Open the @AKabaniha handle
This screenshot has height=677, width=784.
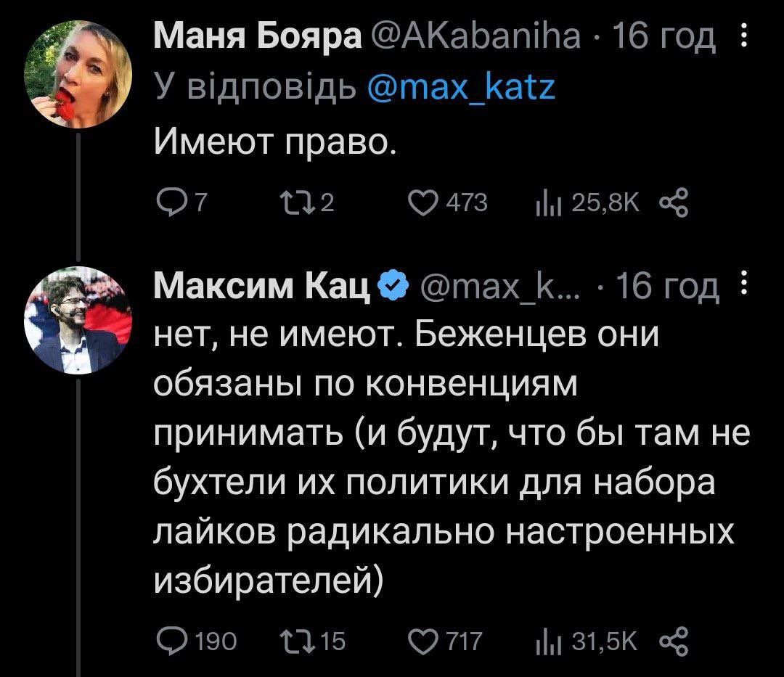click(x=476, y=38)
